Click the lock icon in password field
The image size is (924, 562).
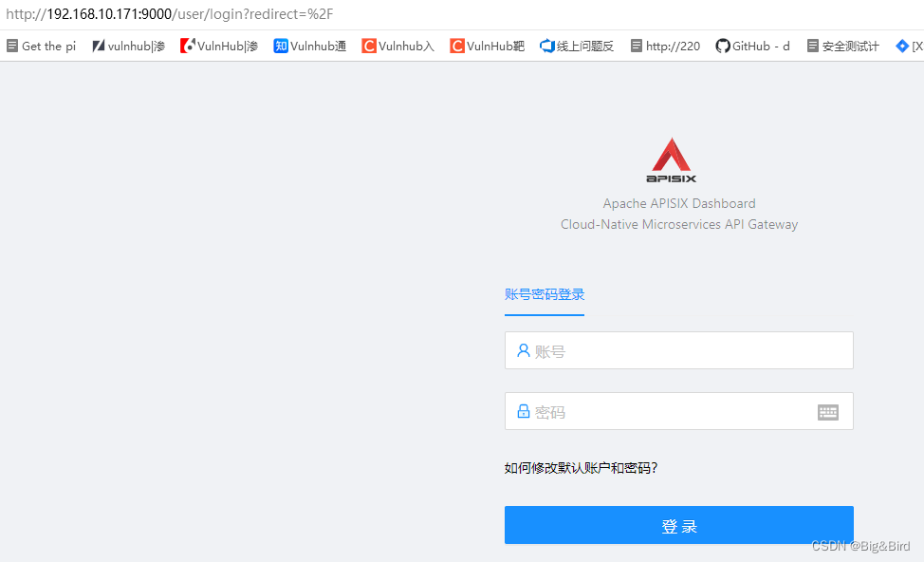pos(524,411)
